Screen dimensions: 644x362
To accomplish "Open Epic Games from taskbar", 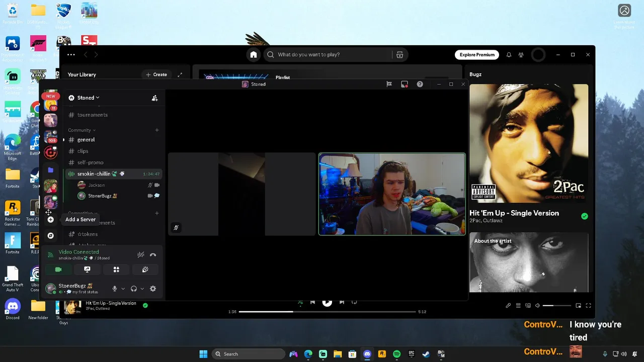I will tap(411, 354).
